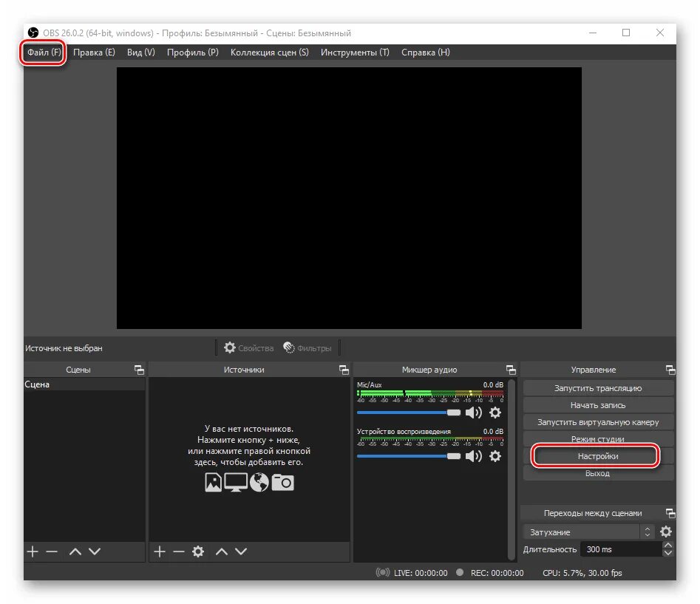Move source down in Источники panel

coord(241,552)
